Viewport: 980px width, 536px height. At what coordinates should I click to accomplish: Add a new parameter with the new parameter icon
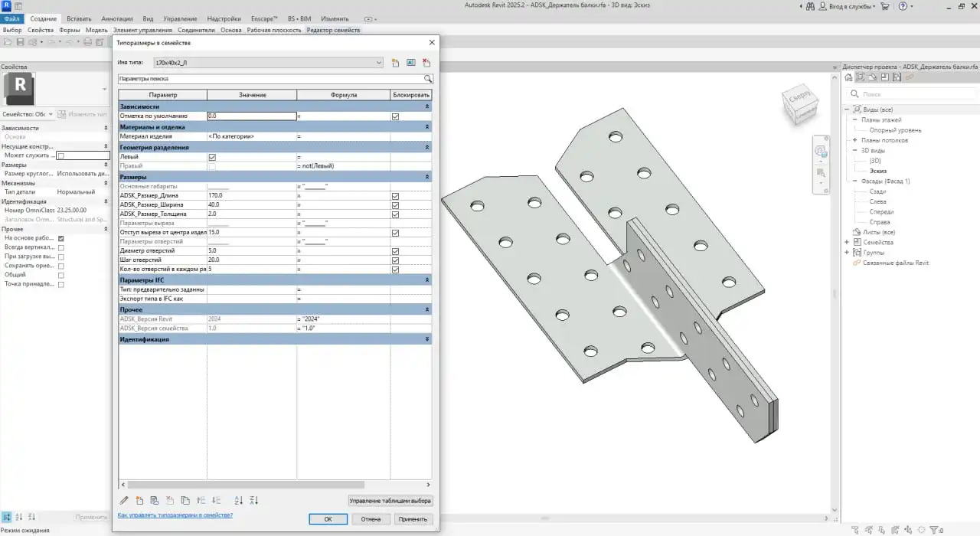(139, 500)
